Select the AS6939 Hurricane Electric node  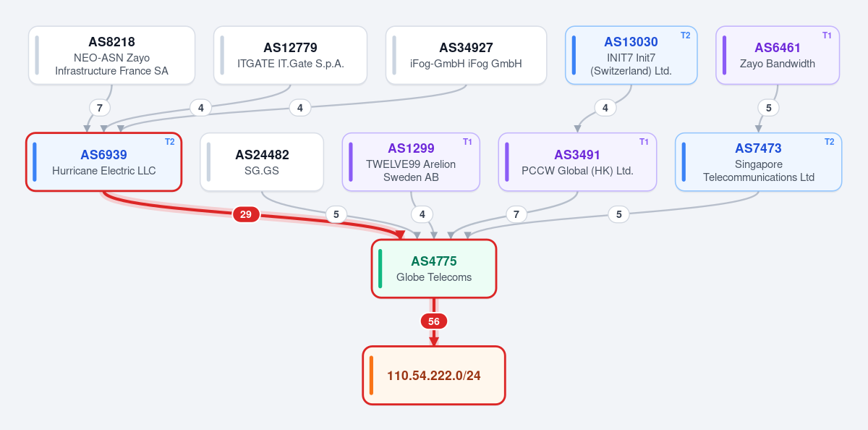pos(103,162)
